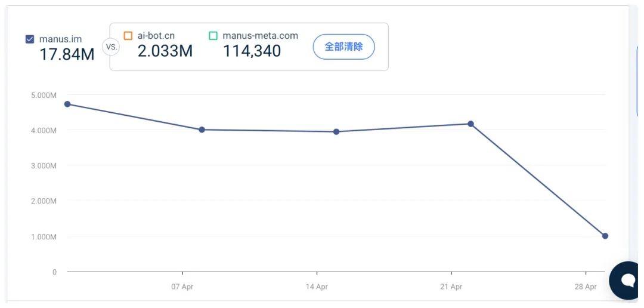644x308 pixels.
Task: Open the chat bubble widget
Action: pos(627,280)
